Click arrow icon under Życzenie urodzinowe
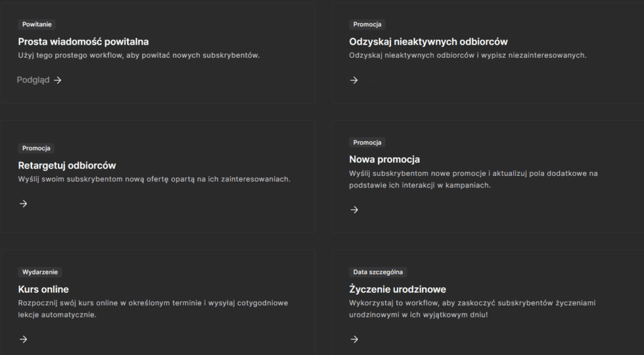 [354, 339]
